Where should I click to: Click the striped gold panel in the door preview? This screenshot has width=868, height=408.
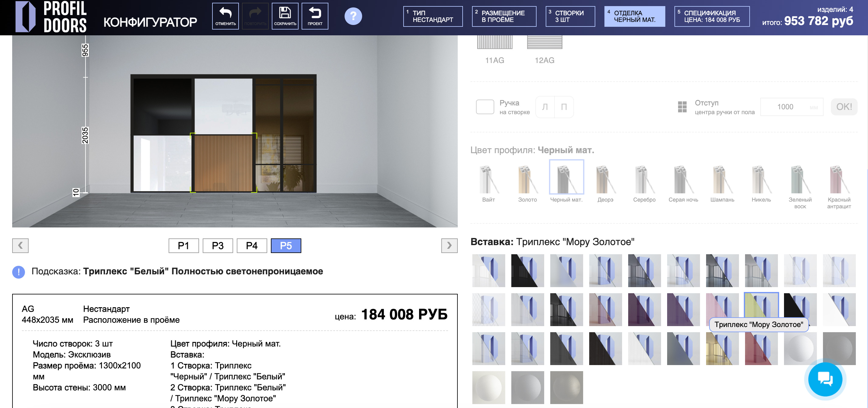click(223, 163)
